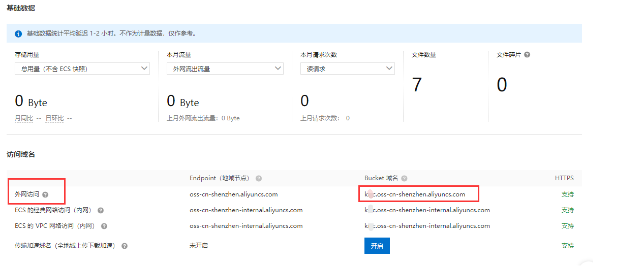The width and height of the screenshot is (644, 266).
Task: Click the blue 开启 button
Action: [377, 246]
